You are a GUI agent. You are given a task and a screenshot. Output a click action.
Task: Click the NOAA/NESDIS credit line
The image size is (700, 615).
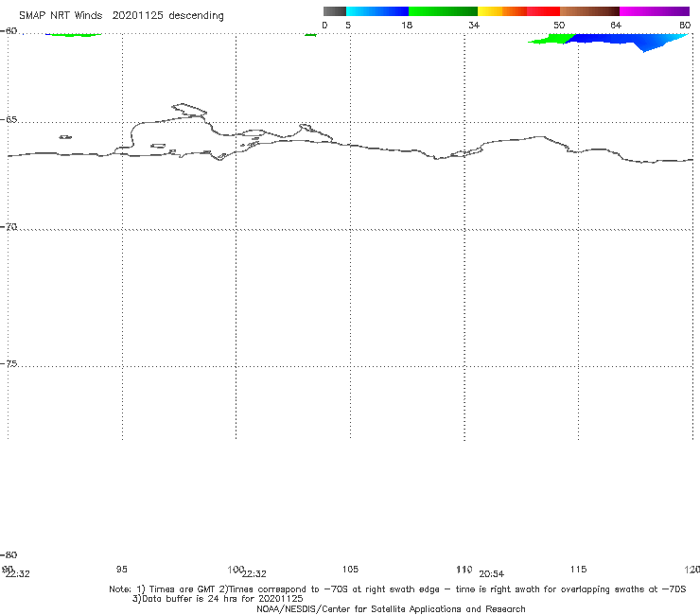391,608
